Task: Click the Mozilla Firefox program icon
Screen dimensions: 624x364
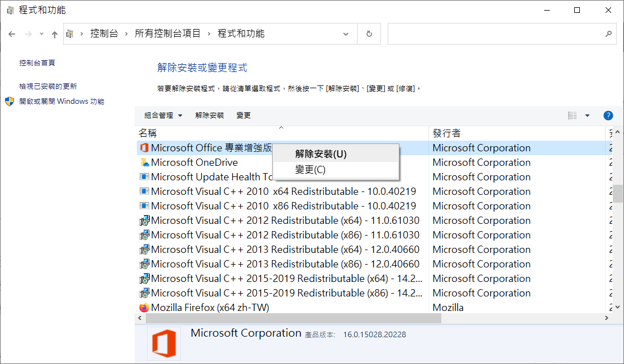Action: pos(144,308)
